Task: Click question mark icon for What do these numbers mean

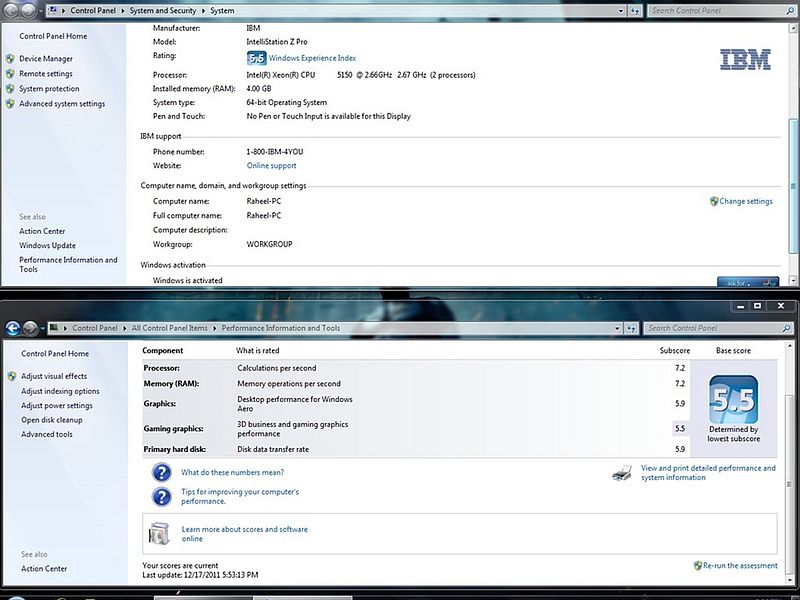Action: 162,472
